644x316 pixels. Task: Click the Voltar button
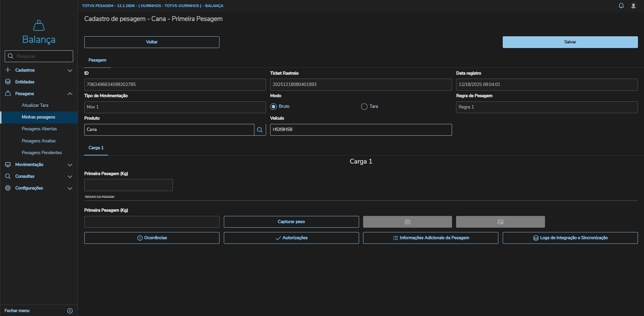(152, 42)
